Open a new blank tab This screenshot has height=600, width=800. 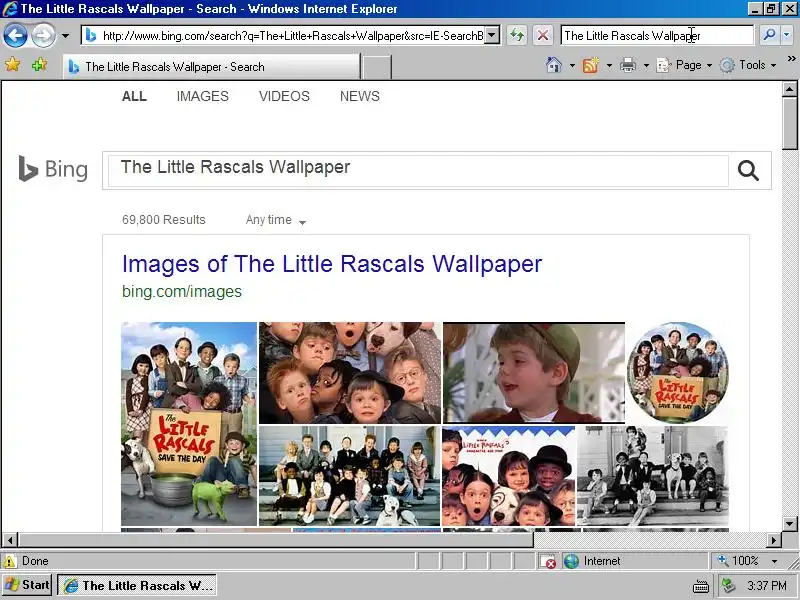(377, 67)
